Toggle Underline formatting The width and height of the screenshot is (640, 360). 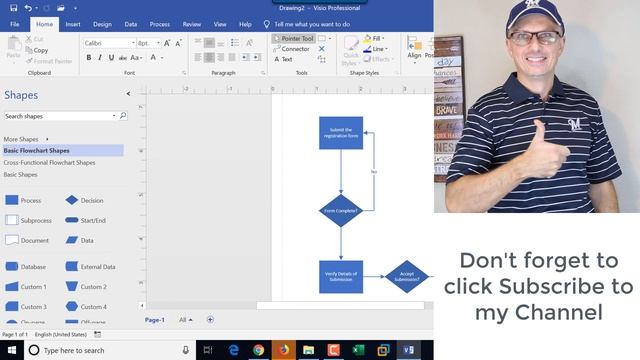click(x=111, y=58)
